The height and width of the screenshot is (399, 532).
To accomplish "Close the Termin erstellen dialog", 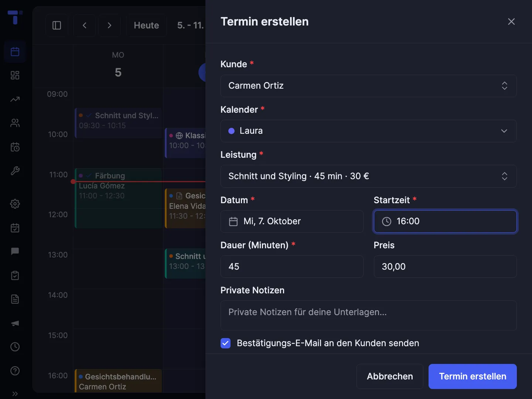I will 511,22.
